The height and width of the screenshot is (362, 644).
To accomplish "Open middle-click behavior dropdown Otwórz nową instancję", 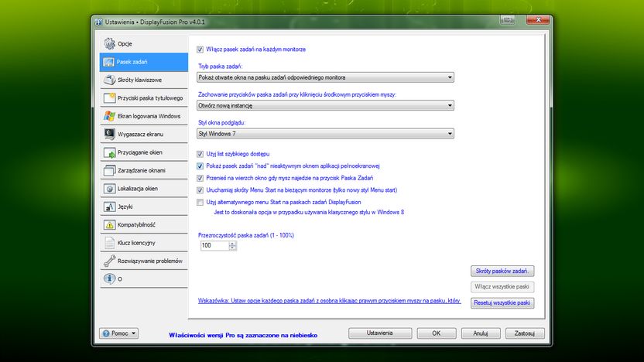I will click(325, 105).
